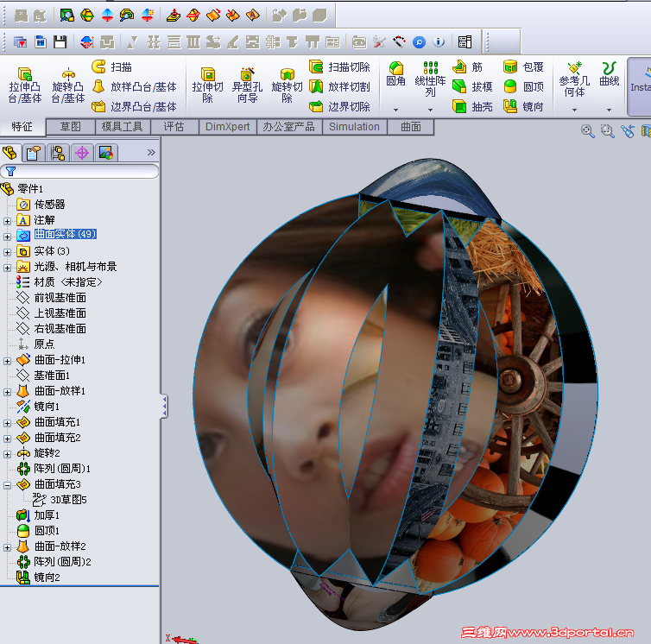The width and height of the screenshot is (651, 644).
Task: Click the Dome (圆顶) tool
Action: pyautogui.click(x=523, y=87)
